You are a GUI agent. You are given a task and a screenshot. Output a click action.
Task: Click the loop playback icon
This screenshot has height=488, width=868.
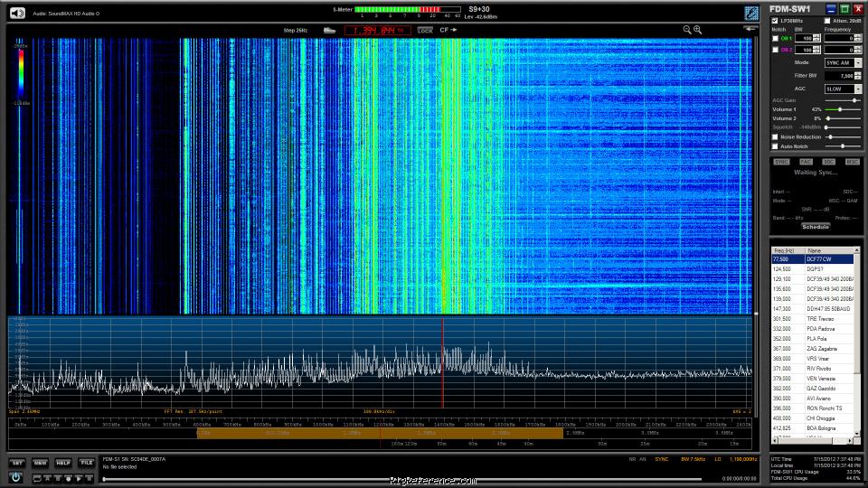coord(37,478)
